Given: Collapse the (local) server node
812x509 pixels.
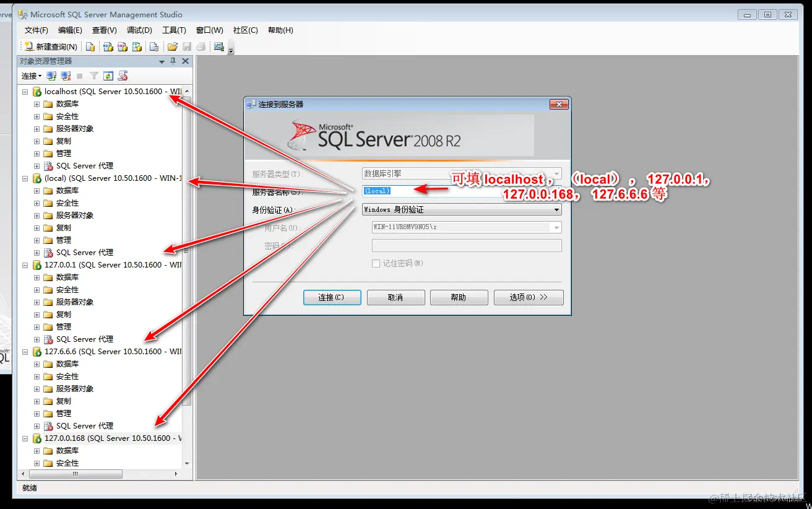Looking at the screenshot, I should tap(25, 178).
